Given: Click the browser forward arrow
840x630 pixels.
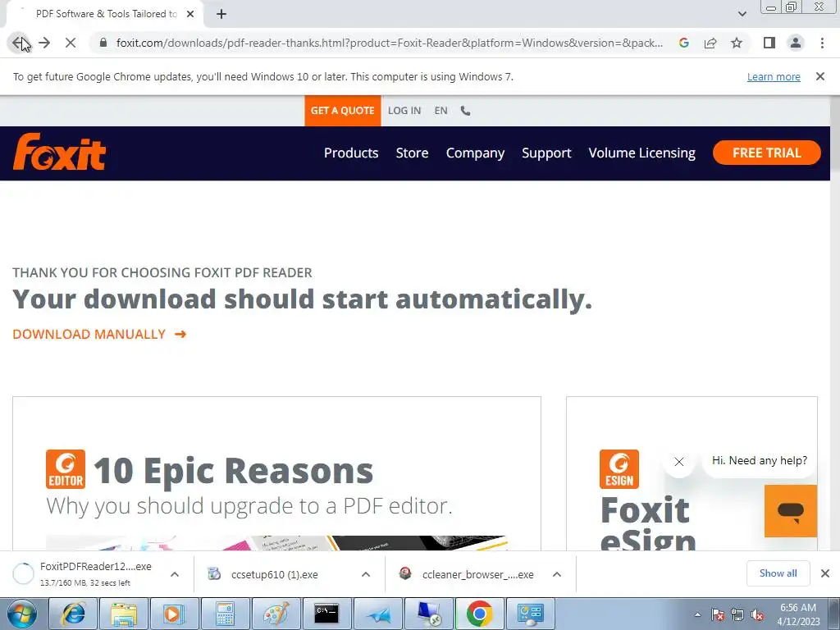Looking at the screenshot, I should pos(44,43).
